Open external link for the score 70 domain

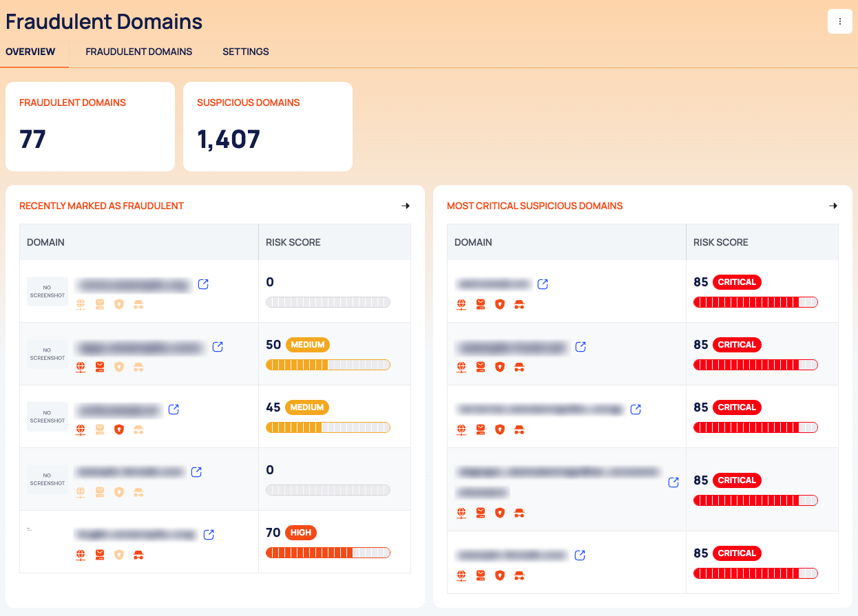click(209, 535)
